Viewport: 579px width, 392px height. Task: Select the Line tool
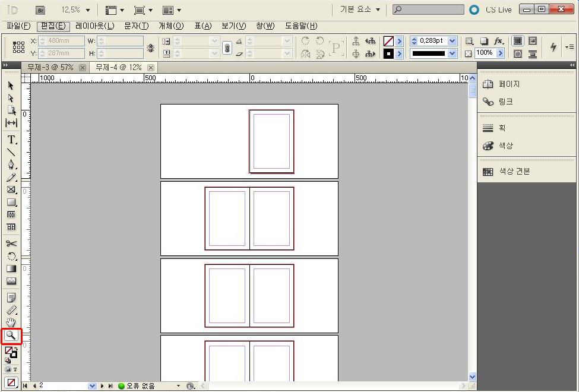(11, 152)
